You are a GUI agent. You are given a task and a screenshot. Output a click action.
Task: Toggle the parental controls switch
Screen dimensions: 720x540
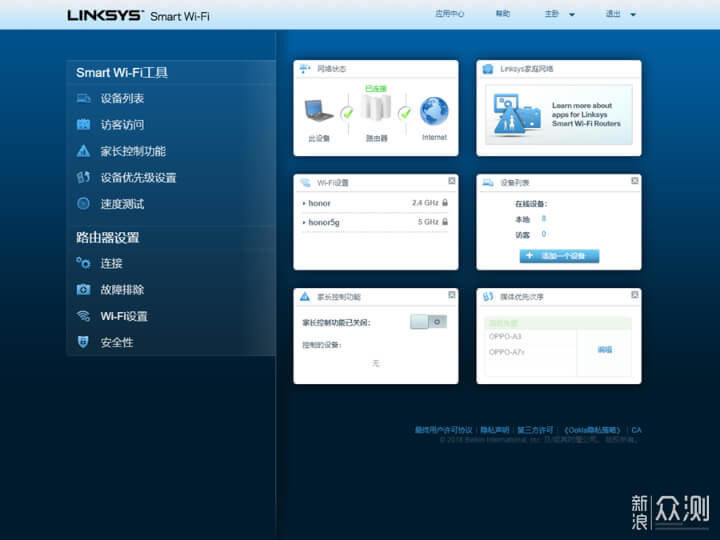428,322
